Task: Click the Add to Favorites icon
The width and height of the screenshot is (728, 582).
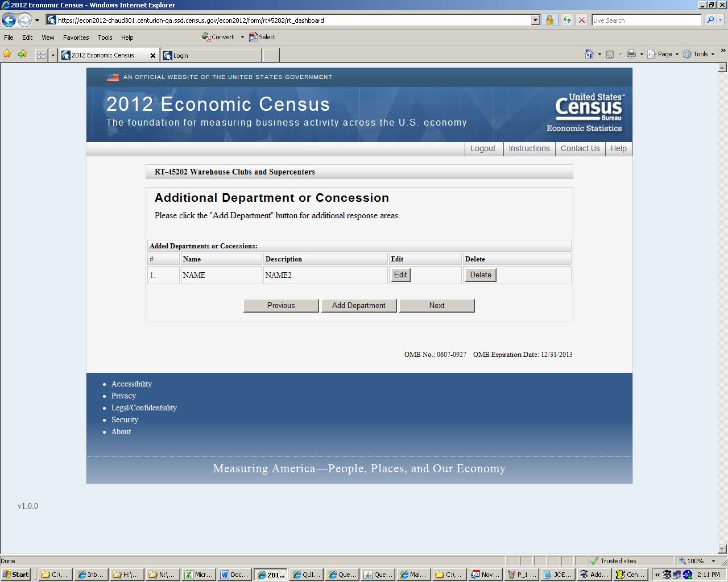Action: click(x=22, y=54)
